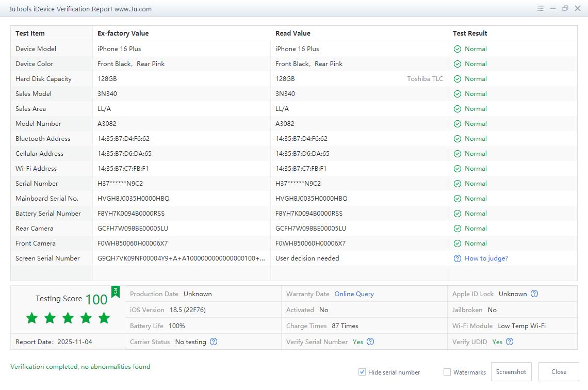Open the Online Query warranty link
588x390 pixels.
(x=354, y=294)
